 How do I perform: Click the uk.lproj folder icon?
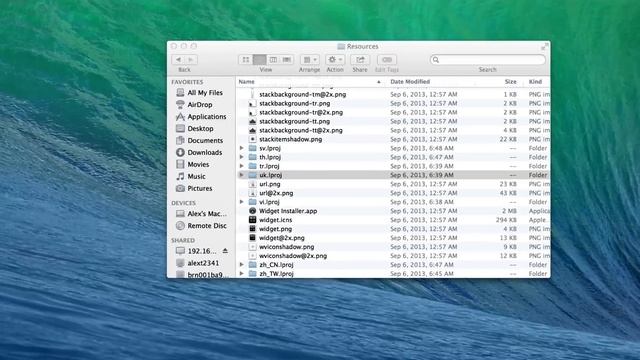point(253,175)
